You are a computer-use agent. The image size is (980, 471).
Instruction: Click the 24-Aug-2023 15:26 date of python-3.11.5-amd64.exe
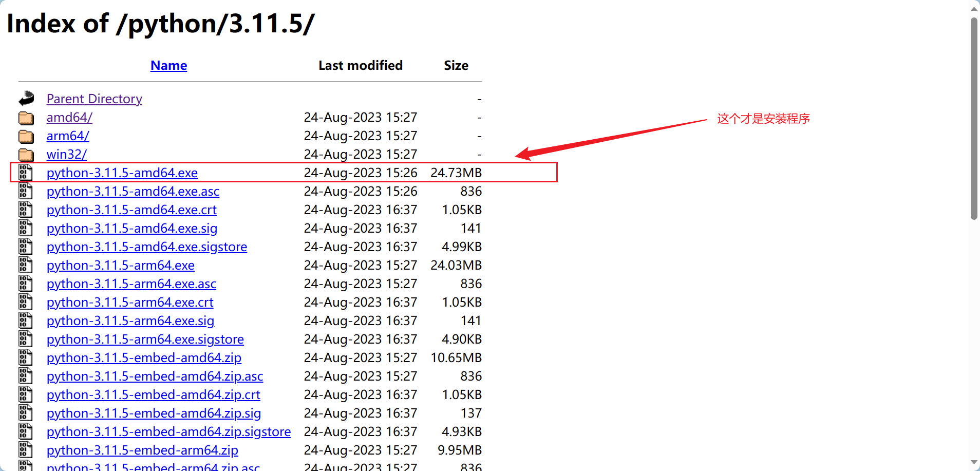(361, 173)
